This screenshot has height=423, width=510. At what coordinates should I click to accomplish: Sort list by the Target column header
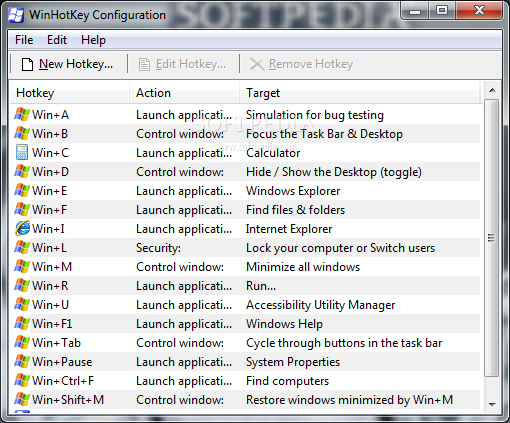360,93
